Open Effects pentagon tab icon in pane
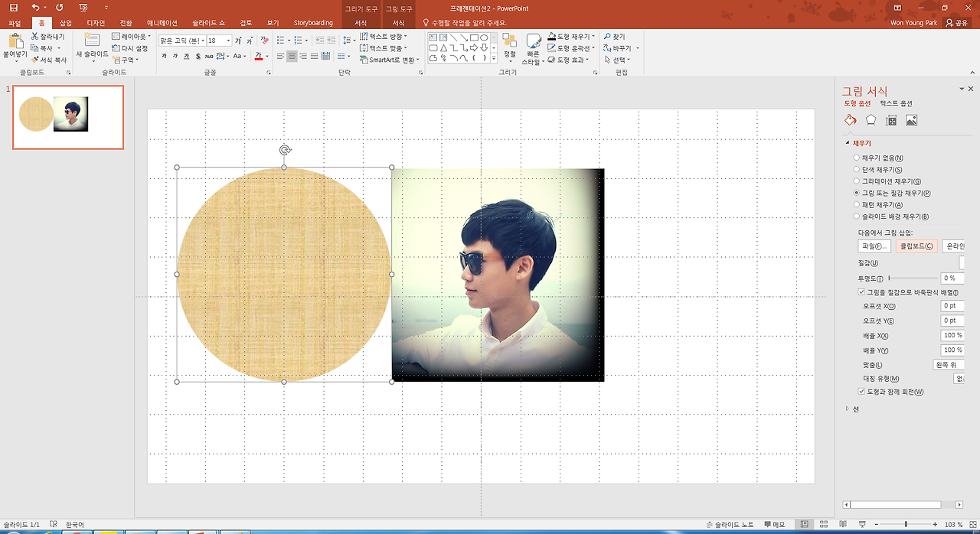This screenshot has height=534, width=980. coord(871,120)
